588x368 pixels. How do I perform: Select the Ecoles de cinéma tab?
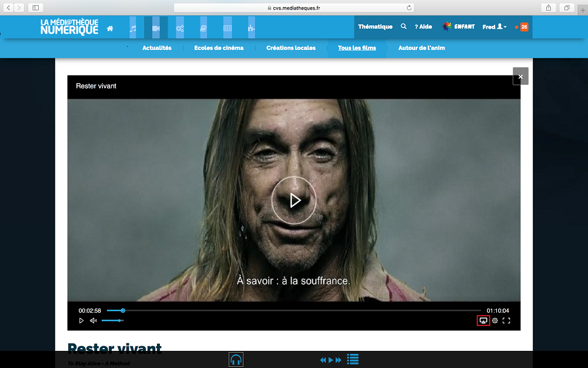(219, 48)
